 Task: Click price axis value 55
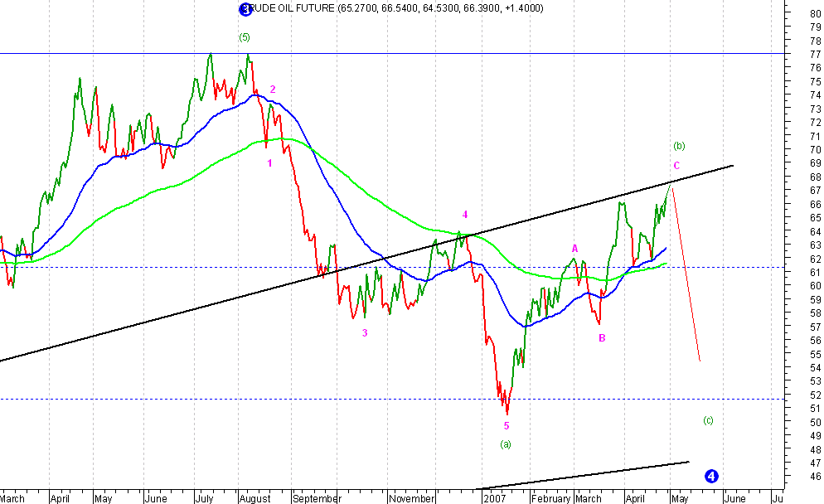pyautogui.click(x=816, y=354)
